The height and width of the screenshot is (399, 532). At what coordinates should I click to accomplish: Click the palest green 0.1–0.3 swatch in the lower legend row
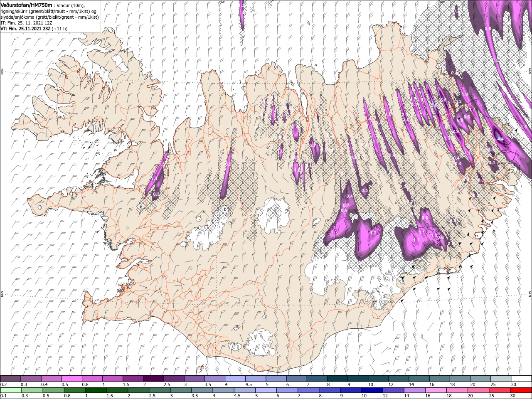tap(10, 390)
